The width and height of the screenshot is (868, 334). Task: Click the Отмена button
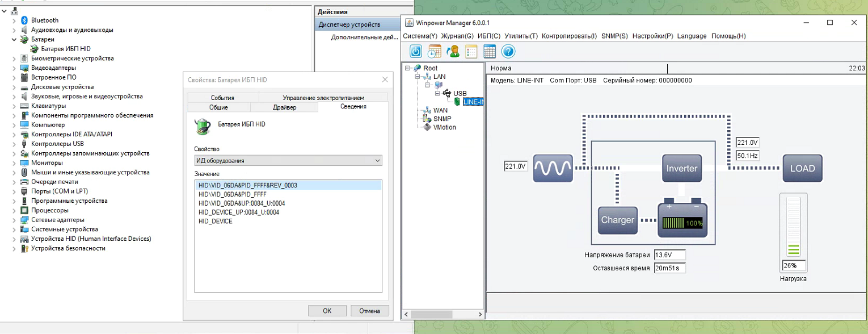coord(369,311)
